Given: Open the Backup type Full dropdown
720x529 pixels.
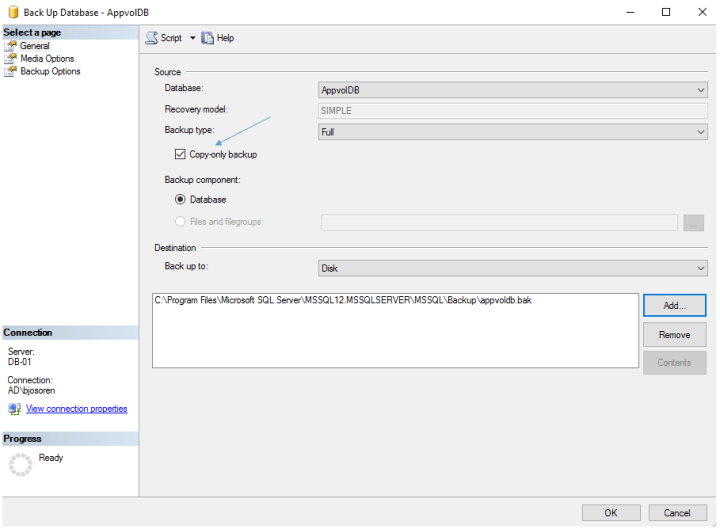Looking at the screenshot, I should click(513, 132).
